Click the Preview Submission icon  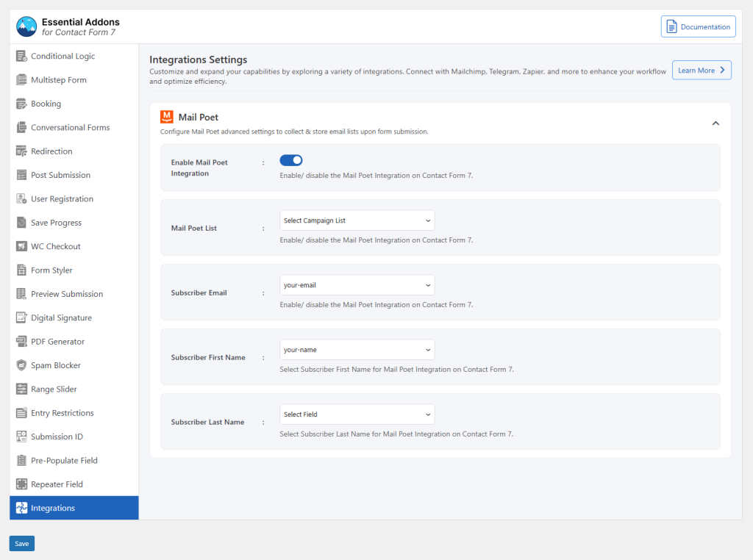pos(21,294)
